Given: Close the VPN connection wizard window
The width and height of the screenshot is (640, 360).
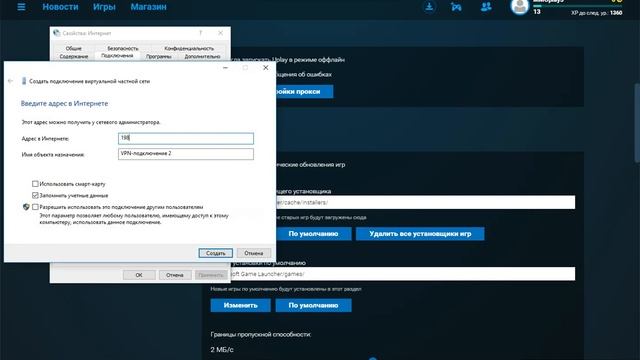Looking at the screenshot, I should click(266, 68).
